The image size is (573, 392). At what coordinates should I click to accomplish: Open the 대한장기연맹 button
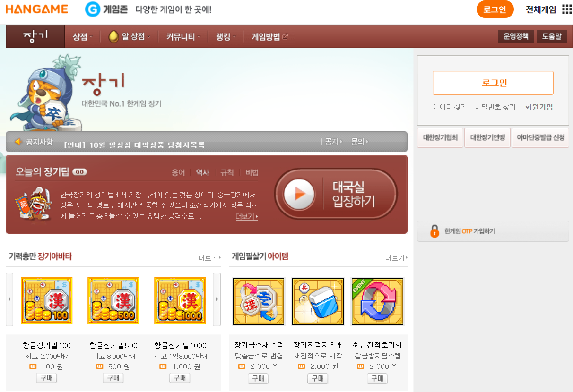(487, 137)
